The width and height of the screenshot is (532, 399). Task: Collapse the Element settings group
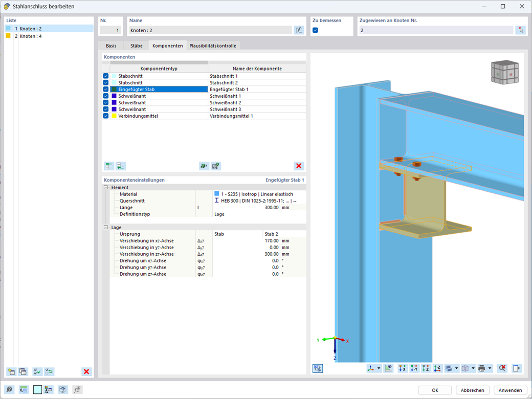pos(106,187)
